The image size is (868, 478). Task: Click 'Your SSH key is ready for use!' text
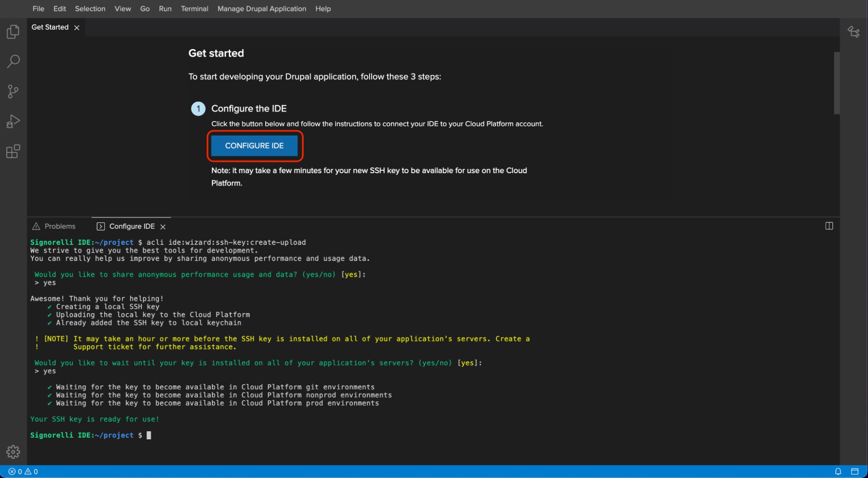tap(95, 419)
